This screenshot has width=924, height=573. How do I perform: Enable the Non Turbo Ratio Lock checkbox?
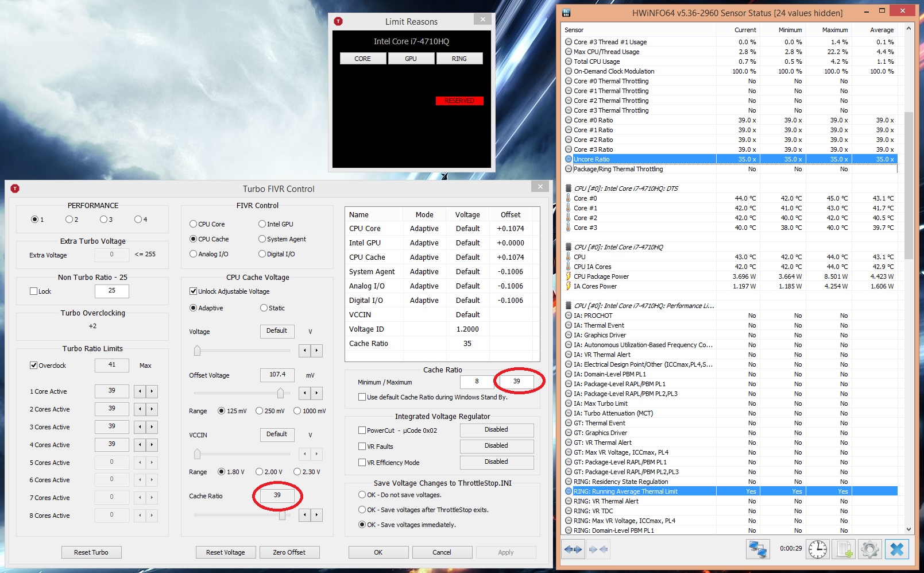[x=34, y=291]
